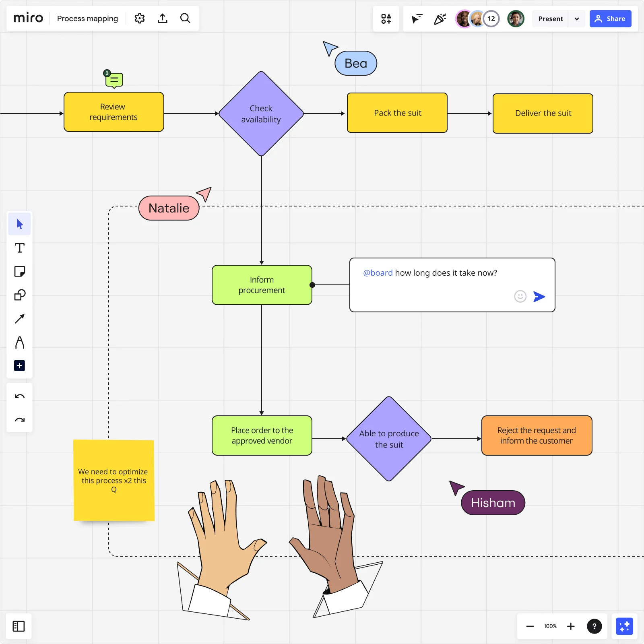Select the Check availability diamond
This screenshot has width=644, height=644.
[x=261, y=114]
